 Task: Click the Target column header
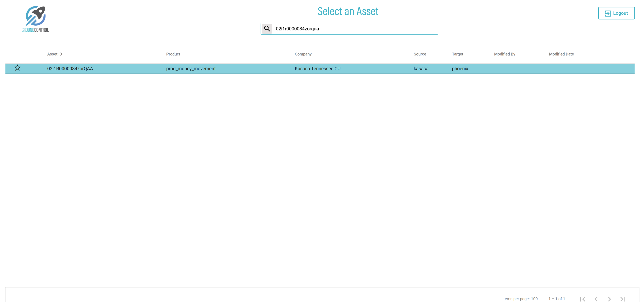point(457,54)
